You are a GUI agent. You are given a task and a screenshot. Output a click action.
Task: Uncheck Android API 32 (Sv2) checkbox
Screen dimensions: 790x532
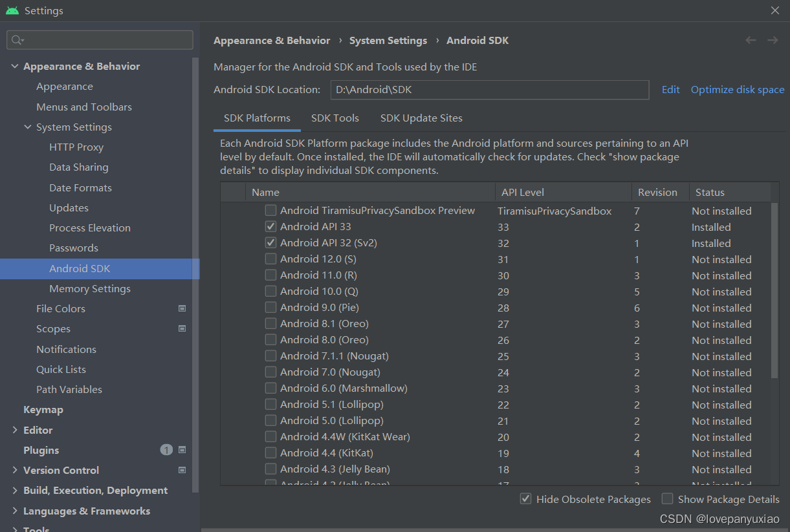270,242
